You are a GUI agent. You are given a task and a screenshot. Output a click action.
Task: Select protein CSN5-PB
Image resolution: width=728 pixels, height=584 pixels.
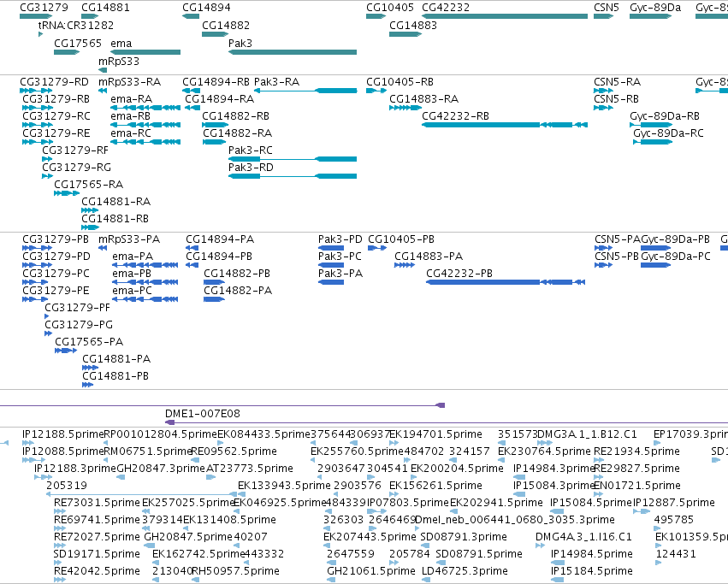coord(604,265)
